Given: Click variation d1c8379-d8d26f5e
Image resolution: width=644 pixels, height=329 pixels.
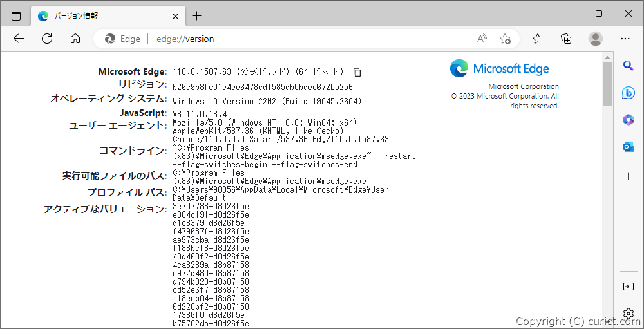Looking at the screenshot, I should point(209,223).
